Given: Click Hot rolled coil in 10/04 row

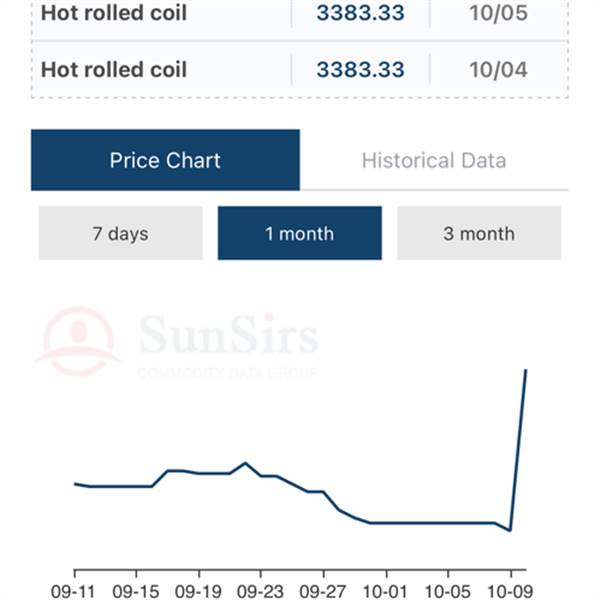Looking at the screenshot, I should click(x=114, y=70).
